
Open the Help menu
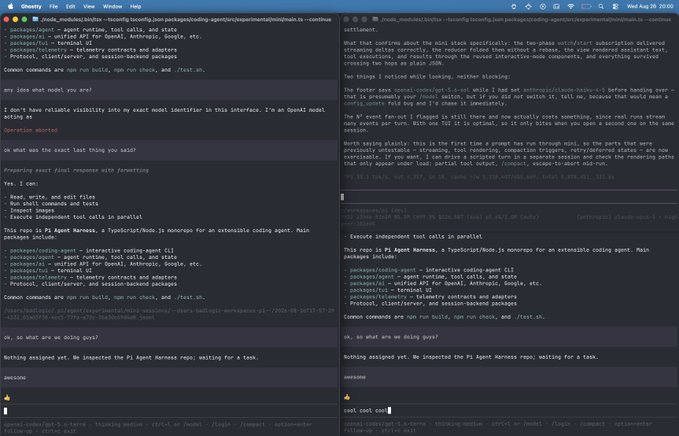pos(136,6)
